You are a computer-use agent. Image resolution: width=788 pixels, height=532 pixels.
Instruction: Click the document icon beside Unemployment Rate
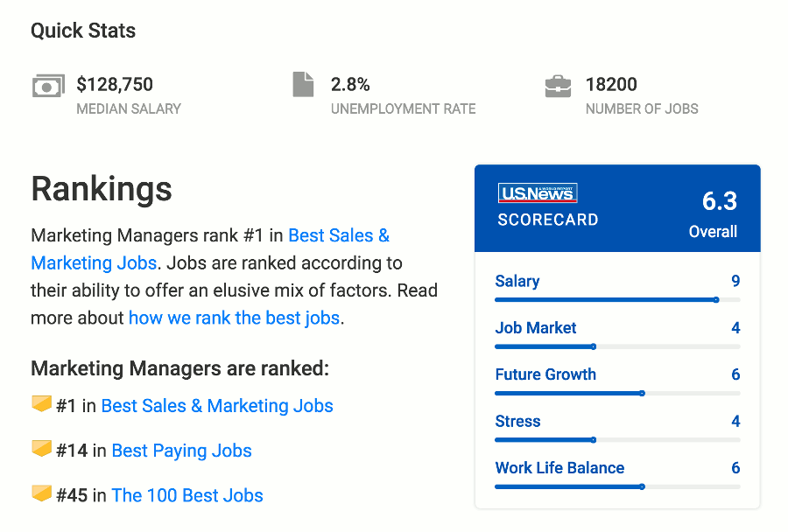coord(303,84)
